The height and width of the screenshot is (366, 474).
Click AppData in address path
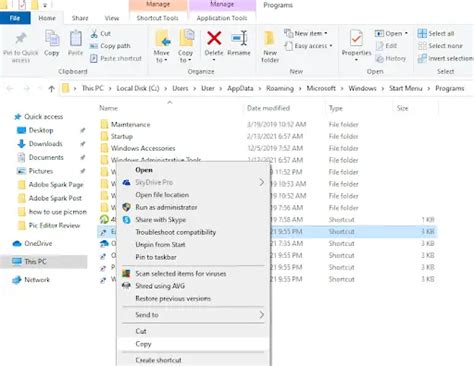point(240,88)
